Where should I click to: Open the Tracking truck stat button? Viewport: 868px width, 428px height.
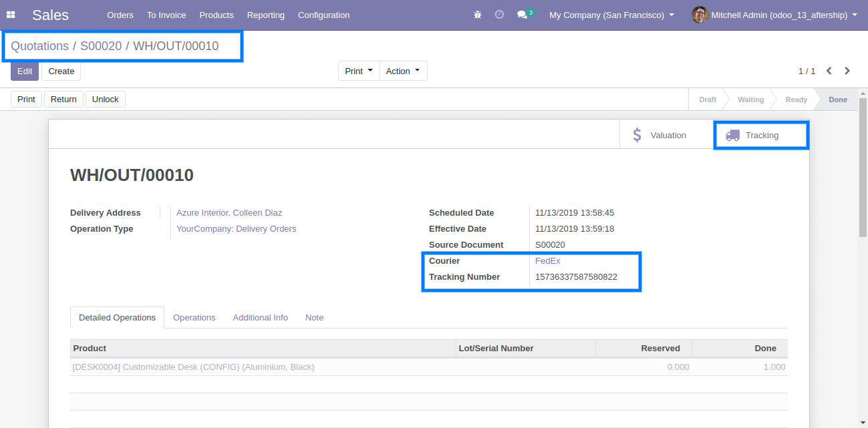pyautogui.click(x=761, y=135)
